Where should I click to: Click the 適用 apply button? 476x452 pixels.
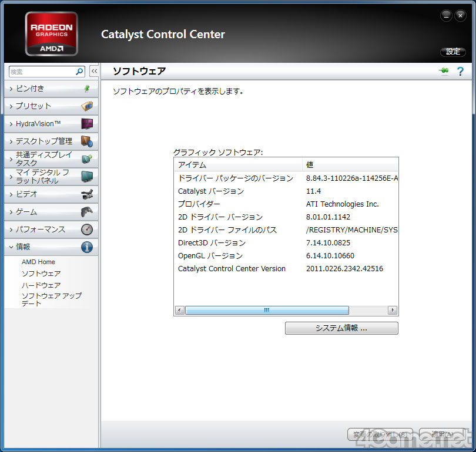pos(443,434)
